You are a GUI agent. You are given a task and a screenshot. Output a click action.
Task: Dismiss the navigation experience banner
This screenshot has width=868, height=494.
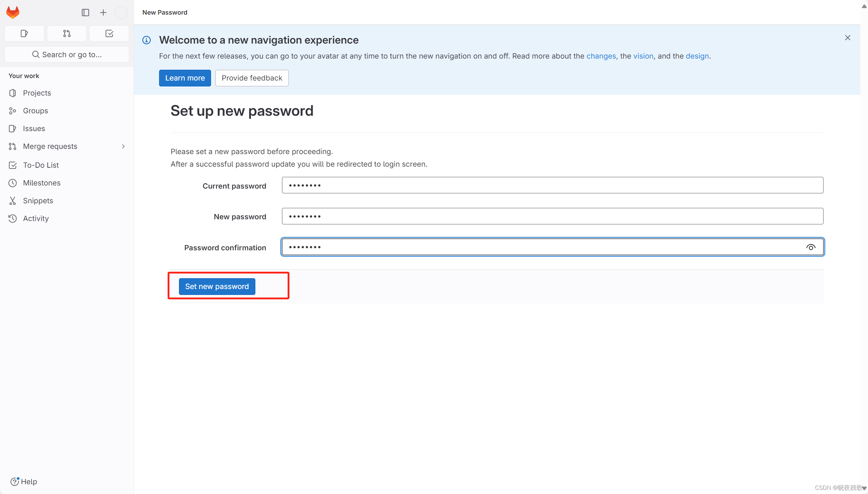(848, 38)
